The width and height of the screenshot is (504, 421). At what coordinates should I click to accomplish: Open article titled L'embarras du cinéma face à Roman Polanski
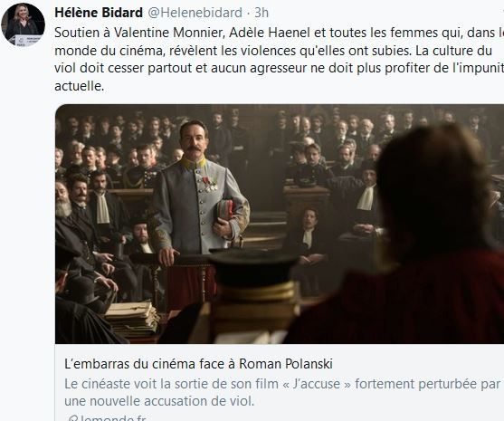(198, 364)
